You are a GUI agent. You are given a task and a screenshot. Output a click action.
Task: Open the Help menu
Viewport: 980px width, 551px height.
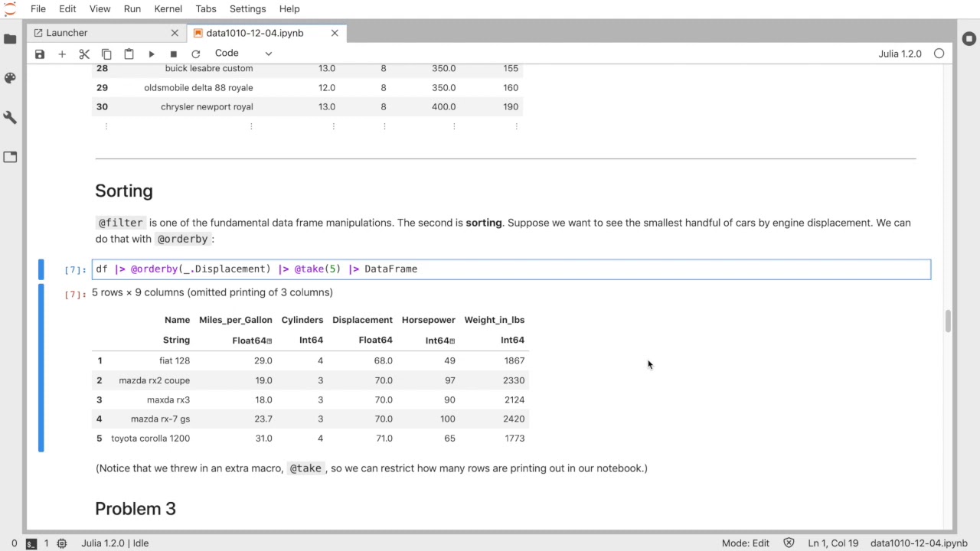tap(289, 8)
